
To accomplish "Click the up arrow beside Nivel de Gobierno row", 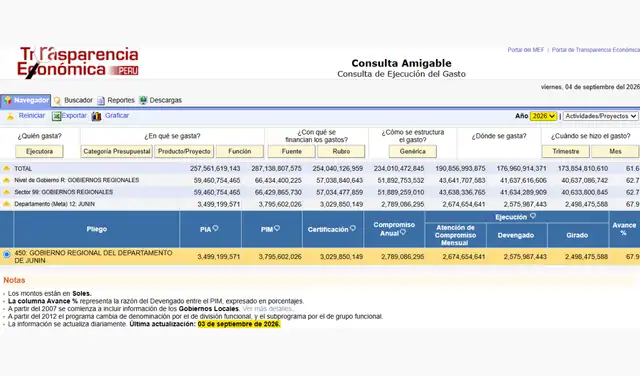I will tap(7, 180).
